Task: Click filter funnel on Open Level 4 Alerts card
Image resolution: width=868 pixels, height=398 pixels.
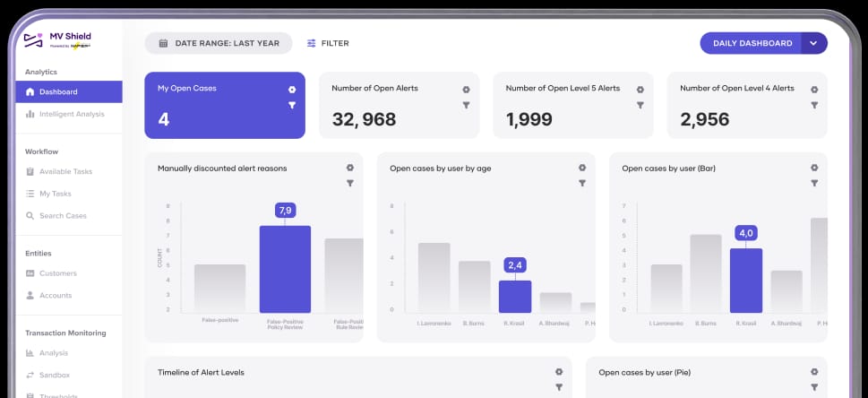Action: click(x=814, y=106)
